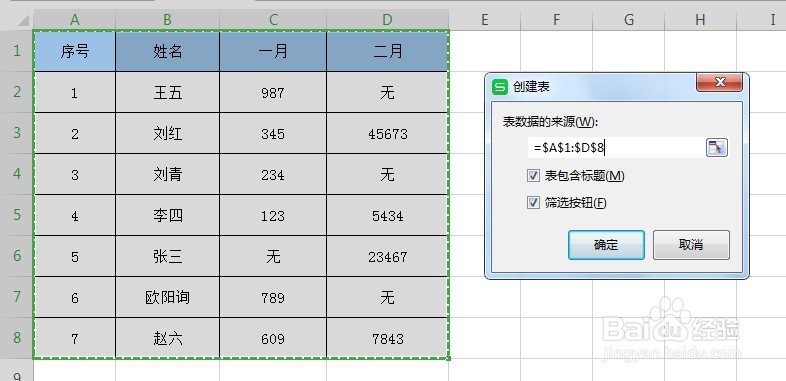Click the cell containing 刘红
This screenshot has width=786, height=381.
click(x=167, y=133)
